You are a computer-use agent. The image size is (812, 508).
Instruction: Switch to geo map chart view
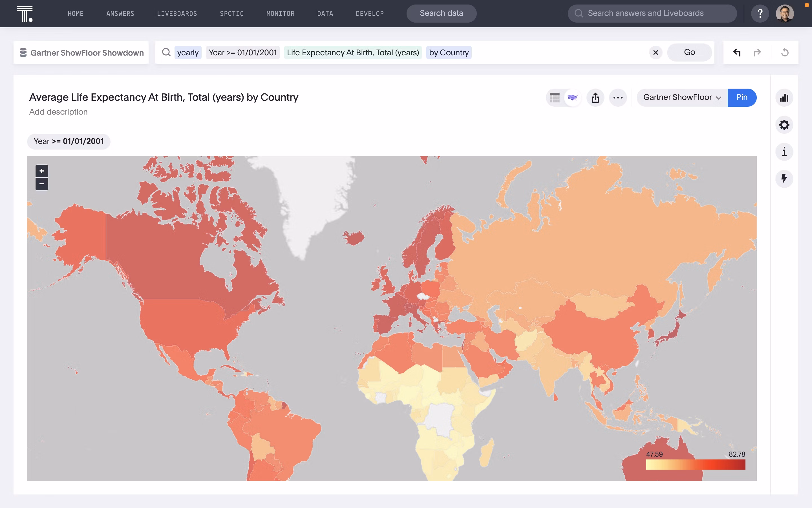[x=572, y=98]
